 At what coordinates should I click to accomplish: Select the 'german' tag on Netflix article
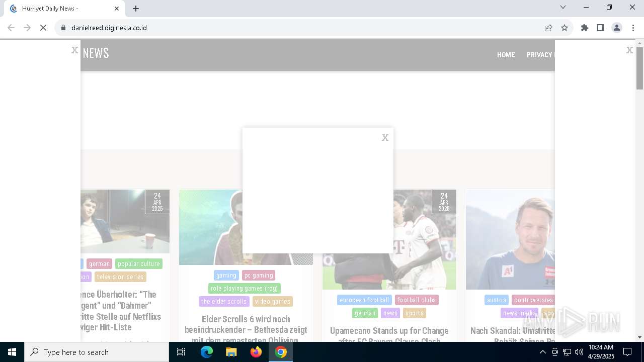[x=99, y=264]
